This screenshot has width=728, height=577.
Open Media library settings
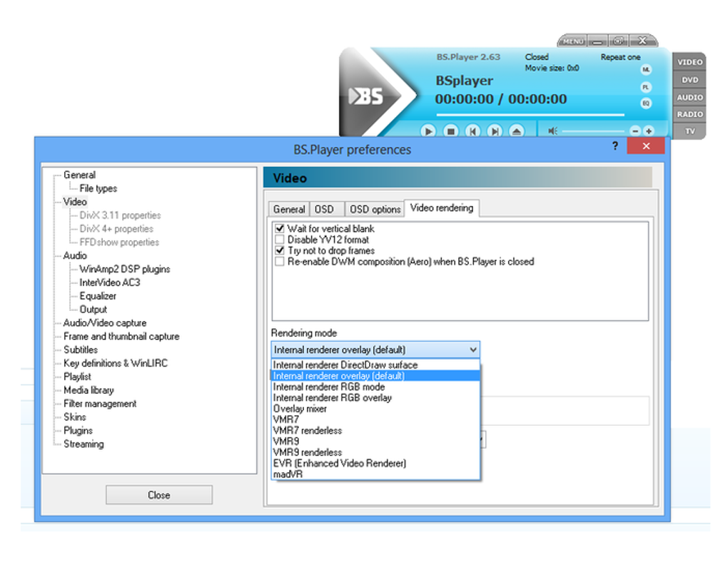(89, 390)
